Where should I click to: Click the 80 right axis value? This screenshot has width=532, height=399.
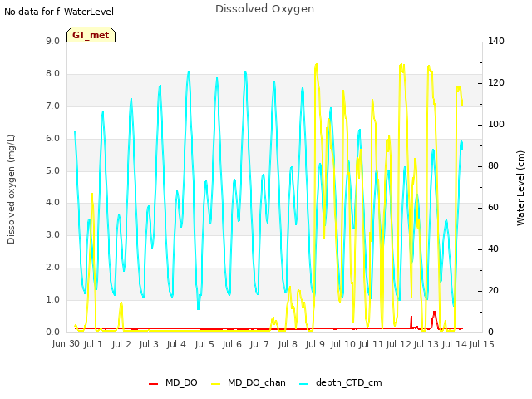493,166
